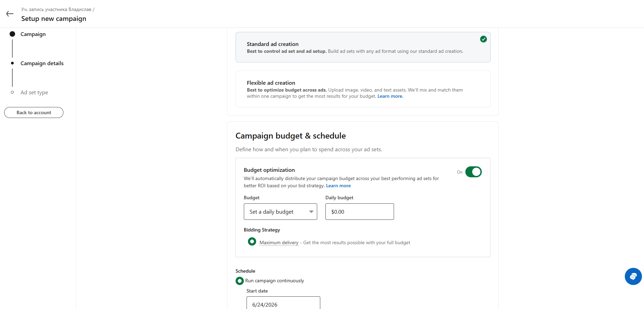
Task: Choose the Flexible ad creation option card
Action: coord(363,89)
